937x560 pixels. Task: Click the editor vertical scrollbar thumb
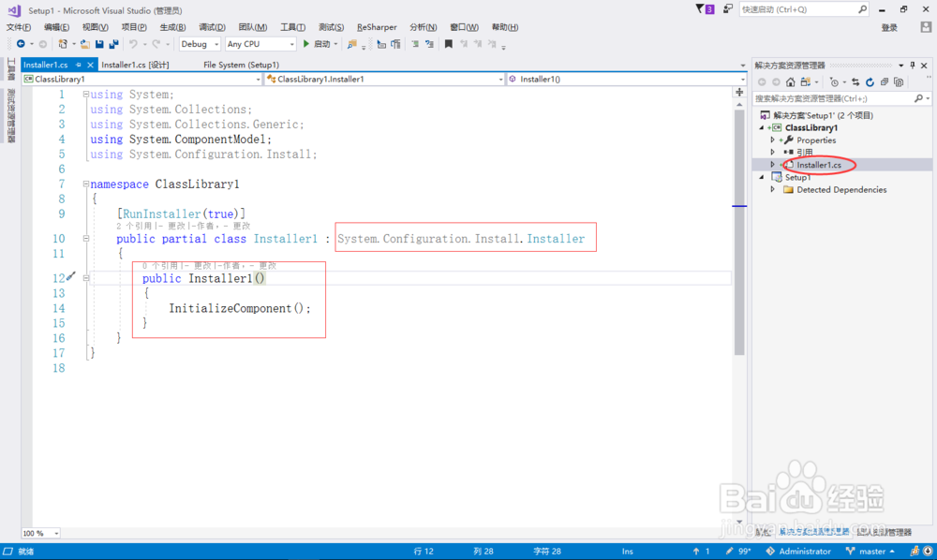tap(739, 231)
